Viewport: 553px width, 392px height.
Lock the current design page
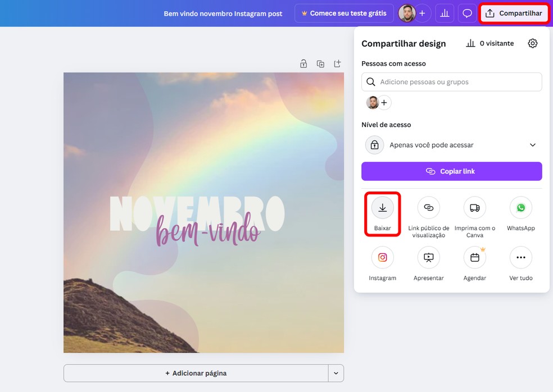click(x=303, y=63)
